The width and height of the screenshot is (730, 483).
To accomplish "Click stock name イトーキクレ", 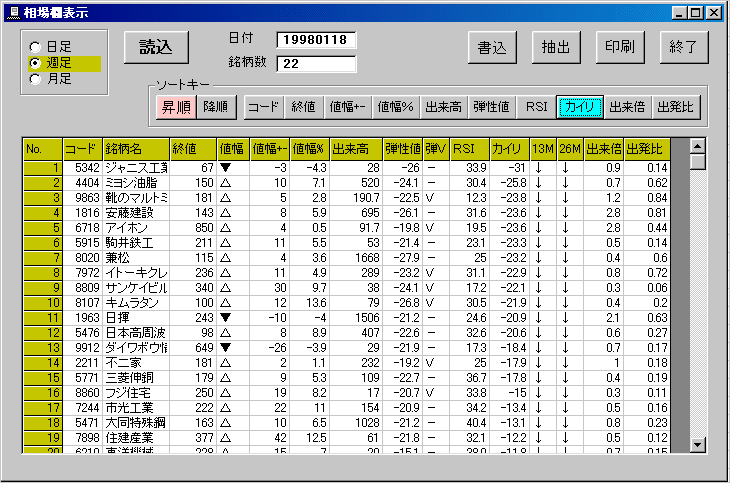I will click(x=136, y=273).
